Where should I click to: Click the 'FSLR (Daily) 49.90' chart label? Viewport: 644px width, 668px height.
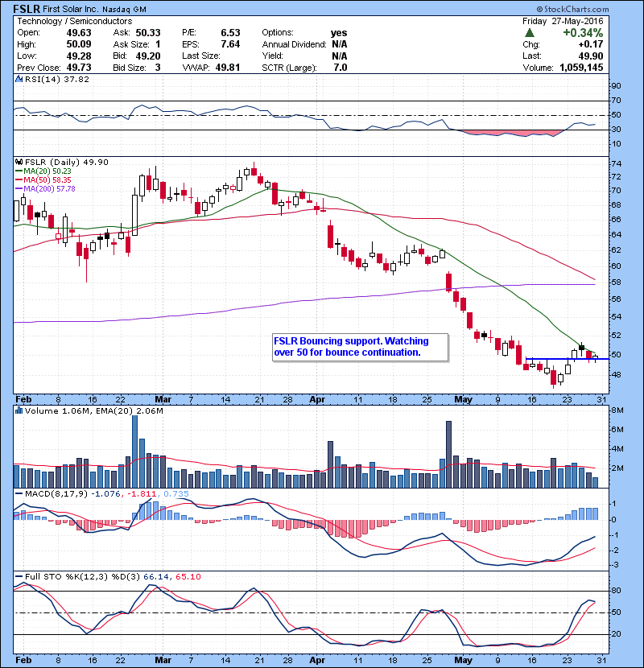(67, 163)
